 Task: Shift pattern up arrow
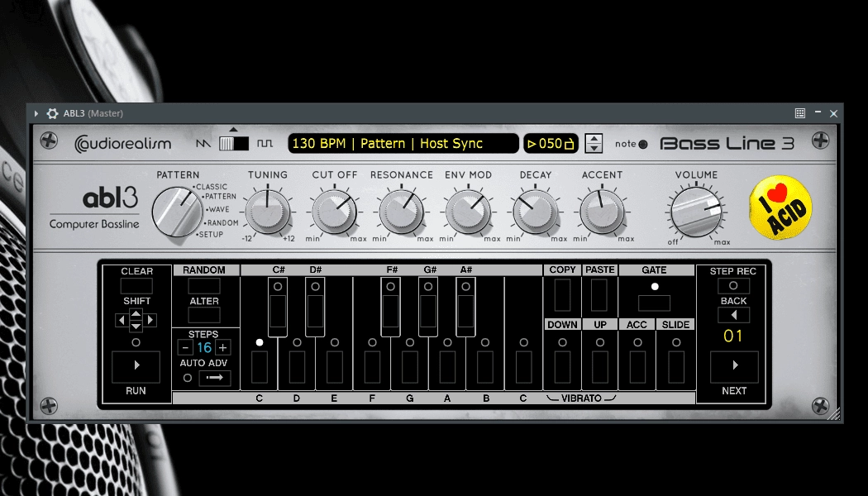[x=136, y=314]
